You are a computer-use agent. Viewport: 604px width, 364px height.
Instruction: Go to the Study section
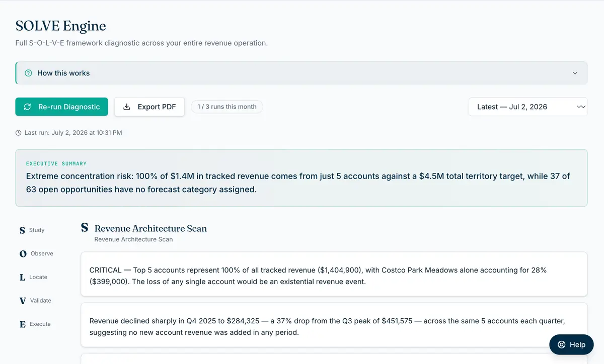pyautogui.click(x=32, y=230)
